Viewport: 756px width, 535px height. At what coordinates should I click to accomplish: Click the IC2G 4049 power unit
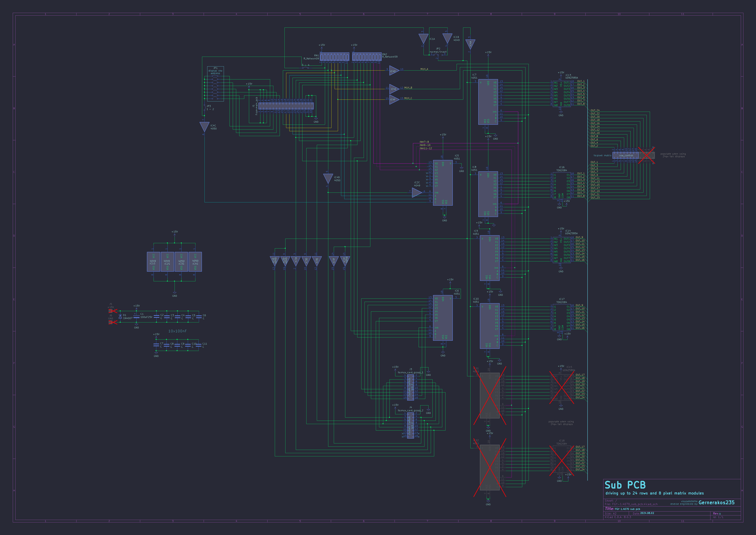[167, 262]
